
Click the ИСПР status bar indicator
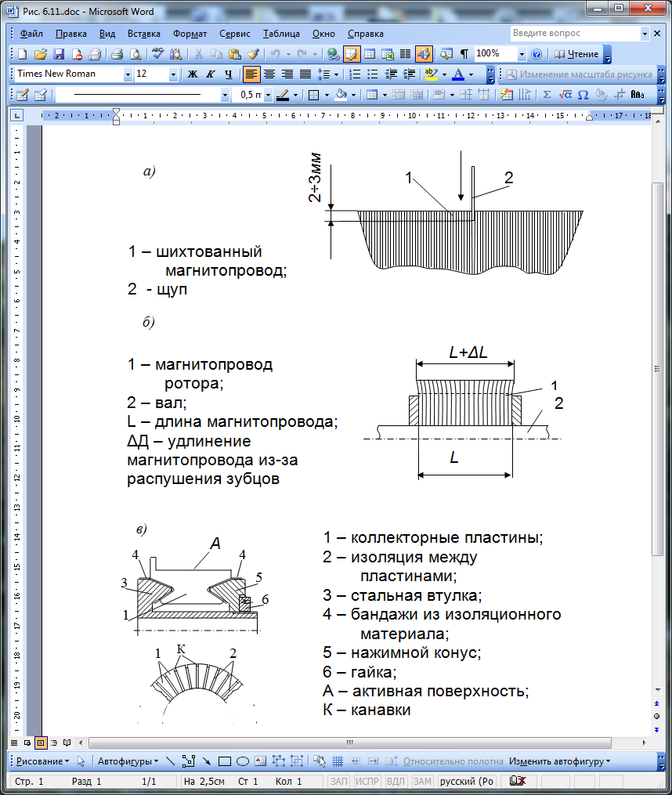(x=367, y=782)
